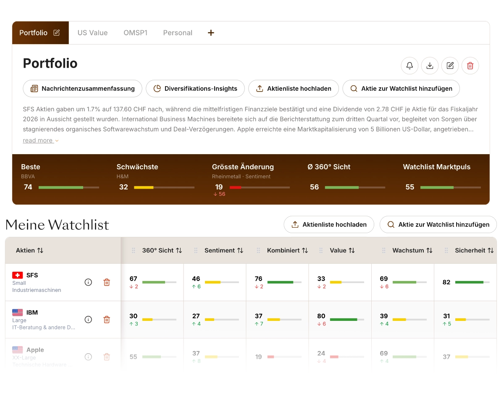Image resolution: width=504 pixels, height=420 pixels.
Task: Open info icon for SFS row
Action: click(x=88, y=282)
